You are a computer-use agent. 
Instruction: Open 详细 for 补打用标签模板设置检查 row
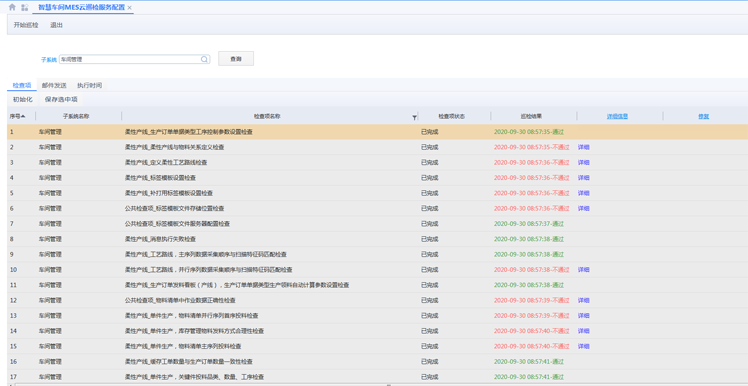[583, 193]
